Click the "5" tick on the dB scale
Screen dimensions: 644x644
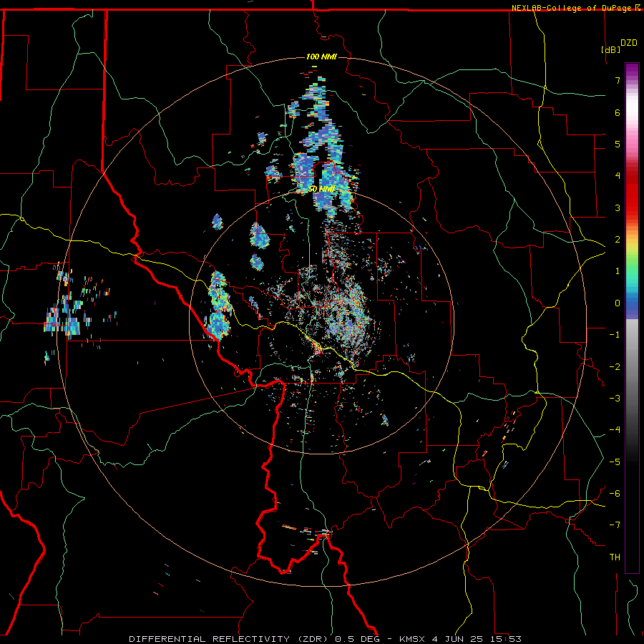point(618,144)
